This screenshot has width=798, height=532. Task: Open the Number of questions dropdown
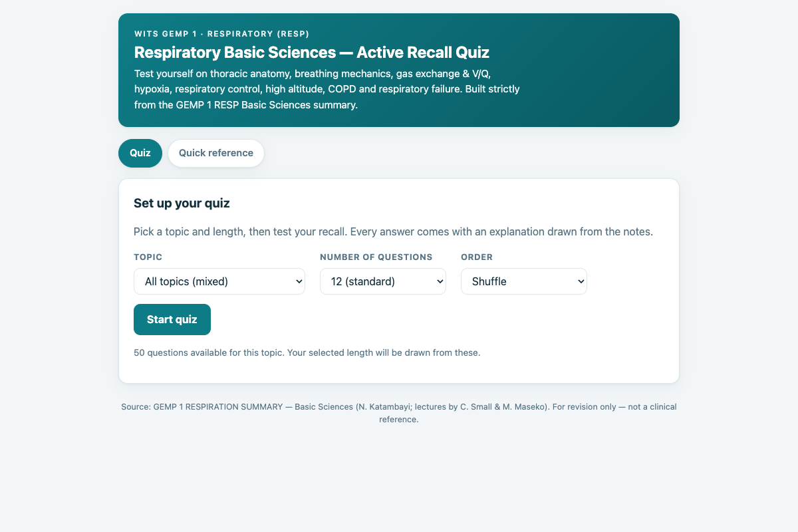[383, 281]
